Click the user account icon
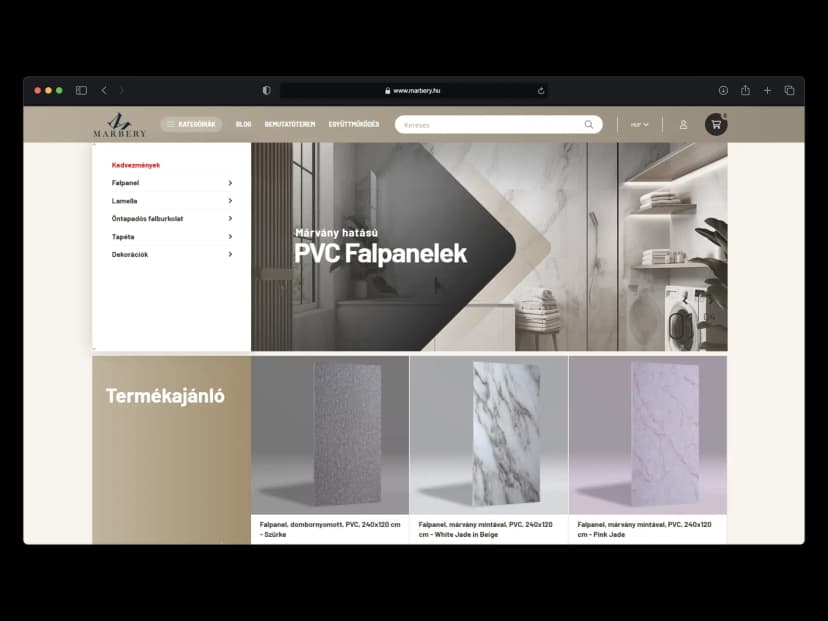Image resolution: width=828 pixels, height=621 pixels. [683, 125]
